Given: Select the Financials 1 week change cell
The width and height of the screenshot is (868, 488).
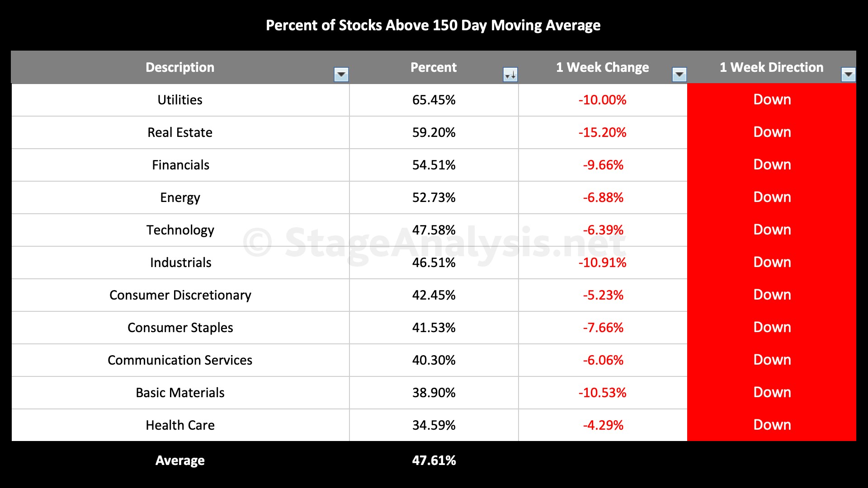Looking at the screenshot, I should point(603,165).
